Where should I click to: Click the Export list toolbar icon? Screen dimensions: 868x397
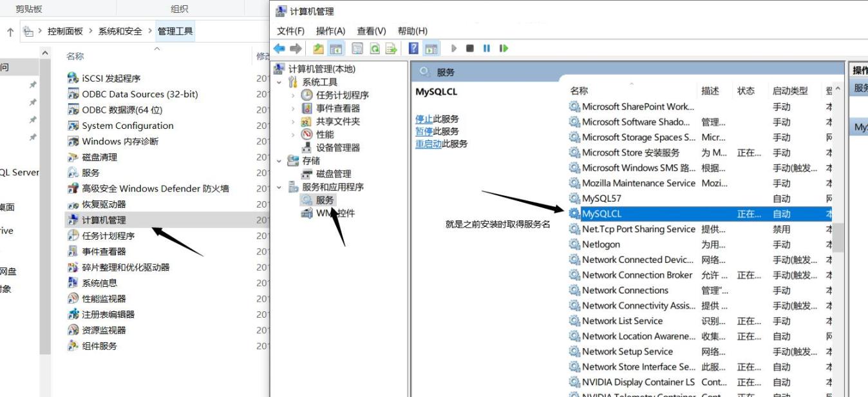pyautogui.click(x=391, y=48)
